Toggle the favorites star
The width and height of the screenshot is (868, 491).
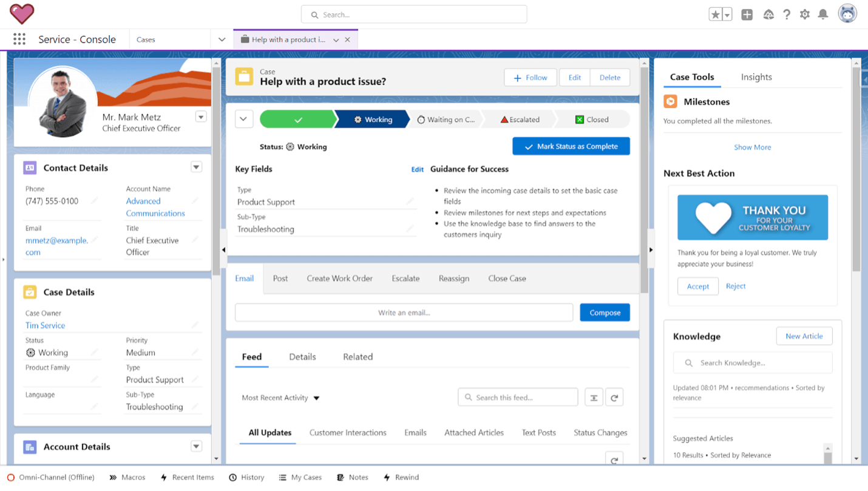point(716,14)
